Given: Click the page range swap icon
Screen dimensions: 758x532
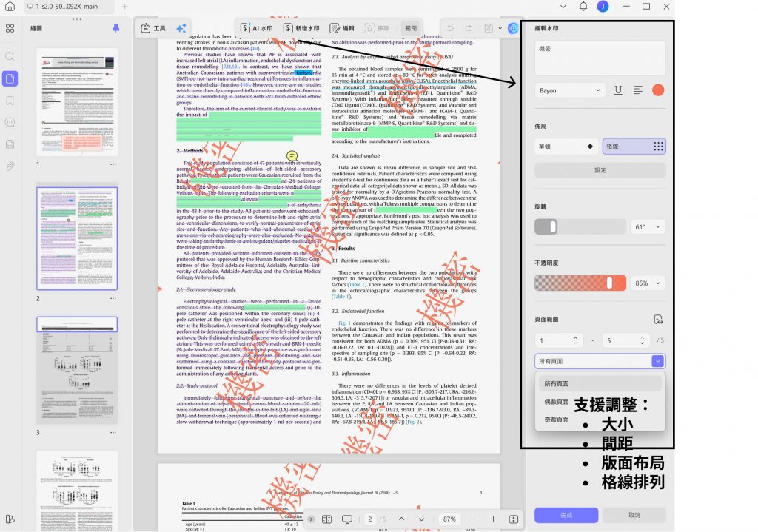Looking at the screenshot, I should coord(658,320).
